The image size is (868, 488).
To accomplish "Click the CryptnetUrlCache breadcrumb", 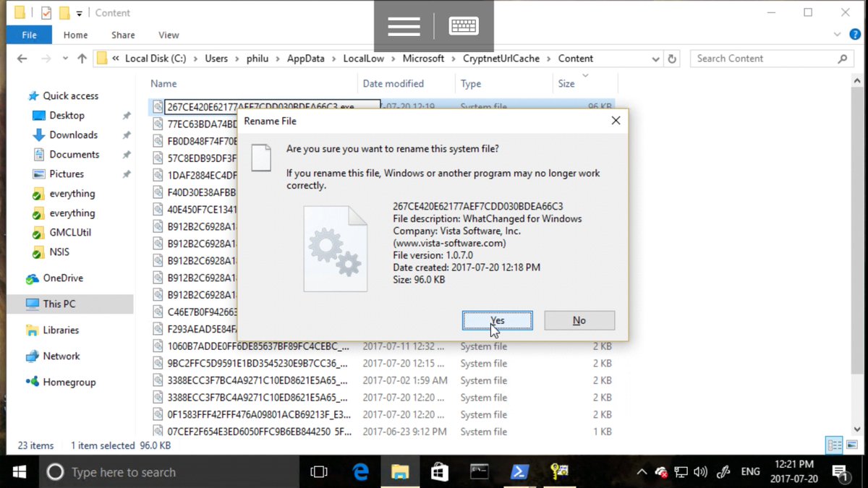I will pos(501,59).
